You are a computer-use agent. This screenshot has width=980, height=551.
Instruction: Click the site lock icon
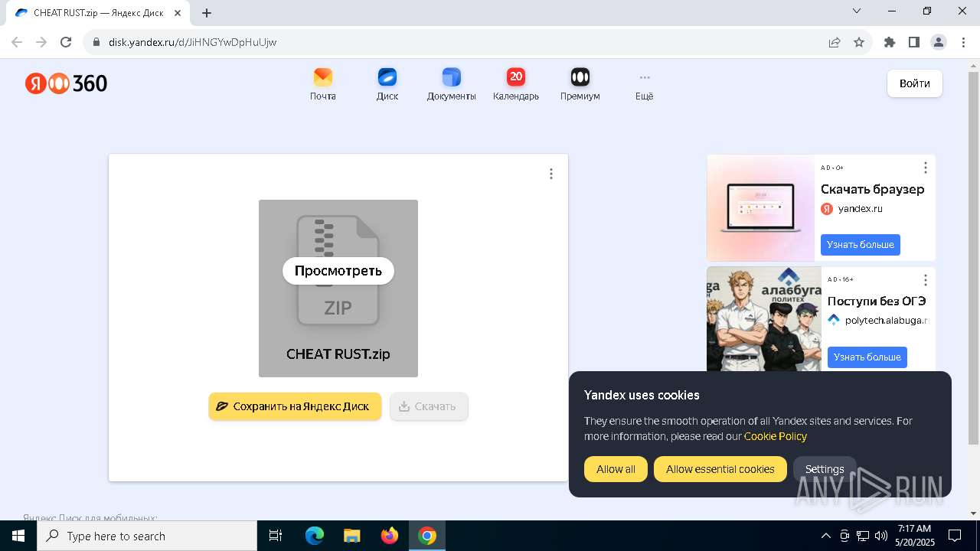pyautogui.click(x=96, y=42)
